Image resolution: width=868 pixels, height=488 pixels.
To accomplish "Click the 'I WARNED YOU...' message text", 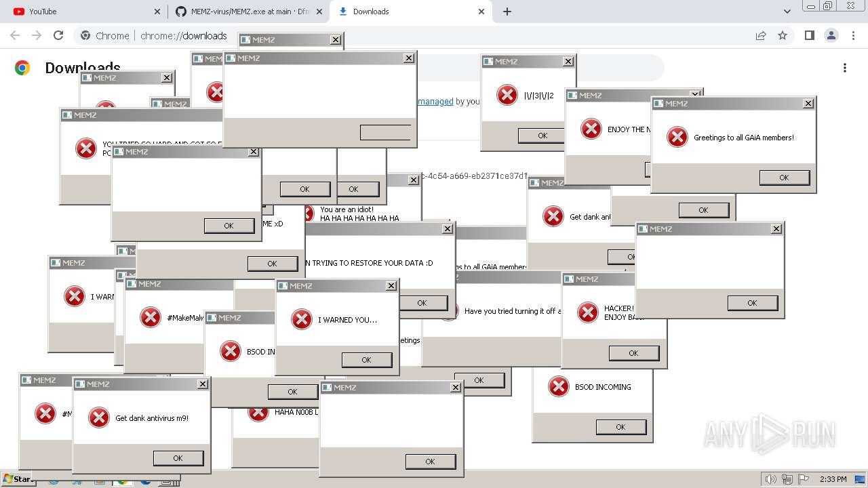I will [348, 320].
